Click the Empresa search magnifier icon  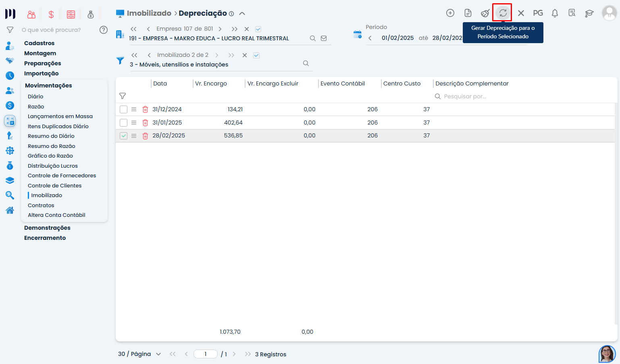(312, 38)
